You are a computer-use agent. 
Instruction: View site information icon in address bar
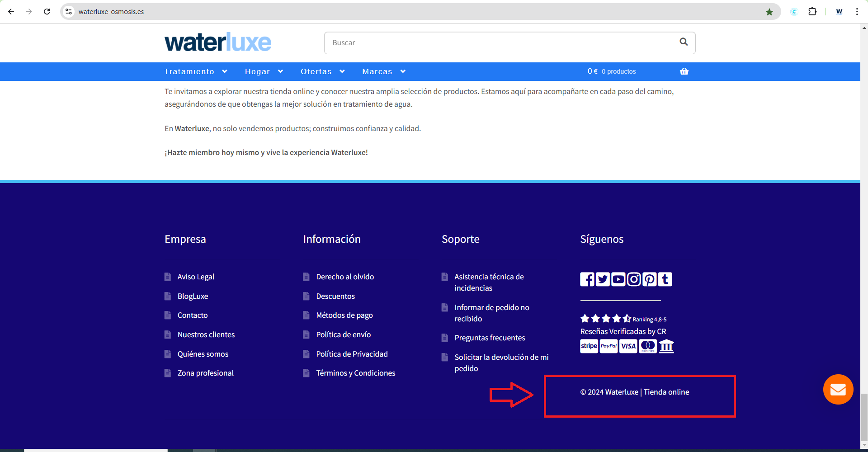(69, 12)
